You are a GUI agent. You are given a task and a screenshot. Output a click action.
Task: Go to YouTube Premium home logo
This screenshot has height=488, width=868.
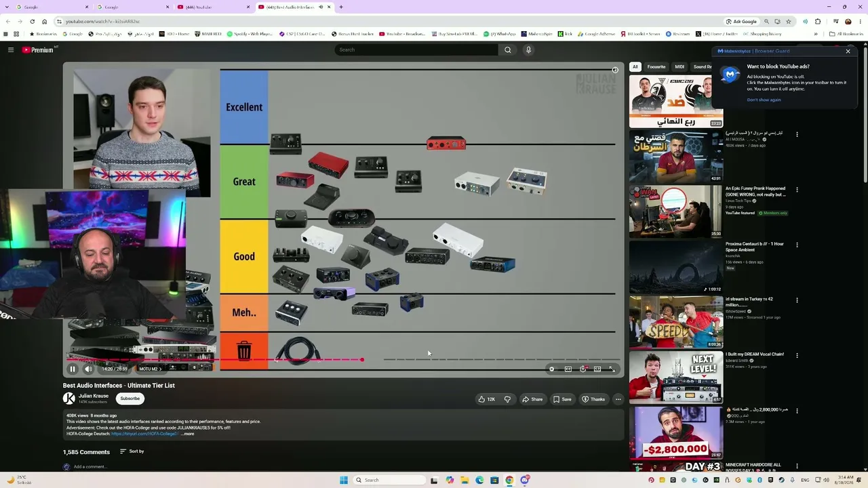[x=38, y=49]
